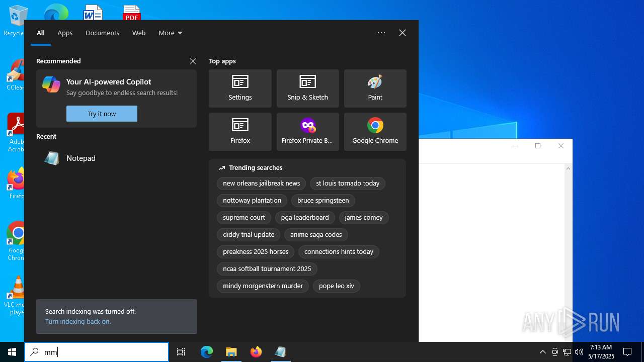Open the notification center
Screen dimensions: 644x362
coord(627,352)
